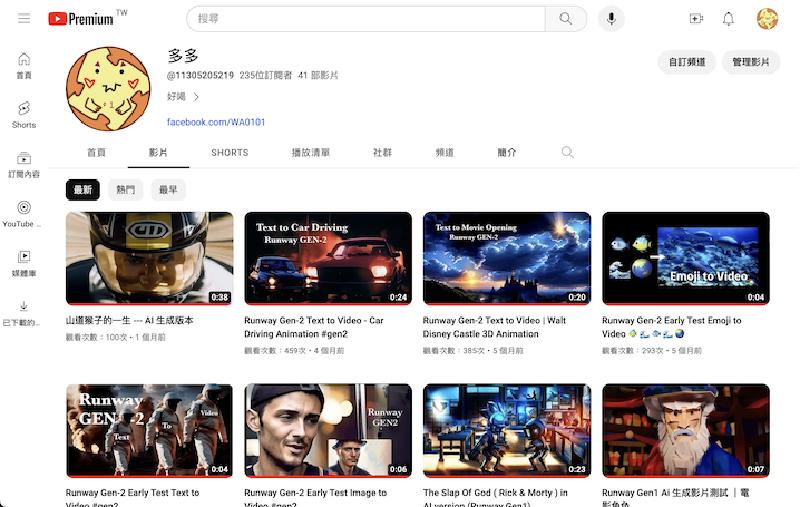Search within channel magnifier icon
Image resolution: width=800 pixels, height=507 pixels.
pos(567,152)
